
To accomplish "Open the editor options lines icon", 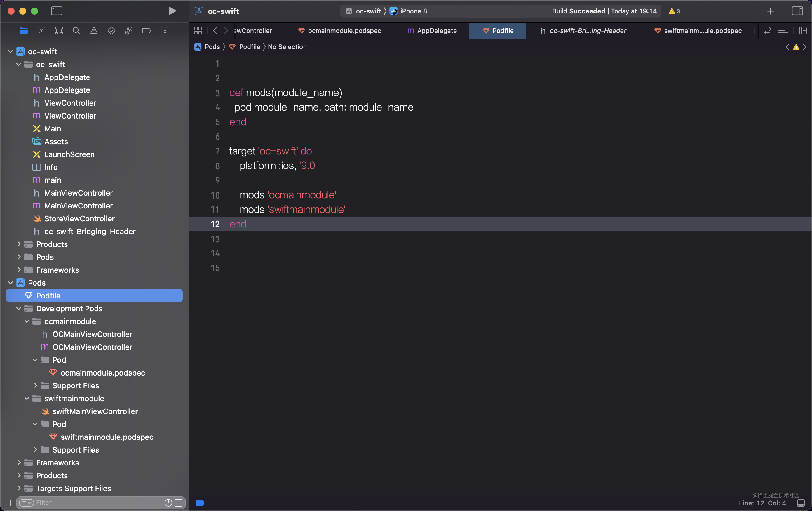I will [x=783, y=31].
